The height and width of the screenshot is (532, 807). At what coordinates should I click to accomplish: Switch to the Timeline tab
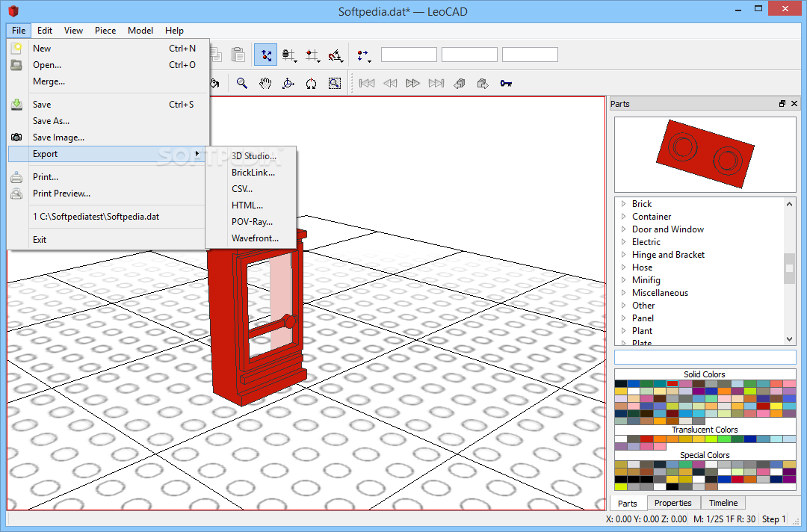(723, 503)
